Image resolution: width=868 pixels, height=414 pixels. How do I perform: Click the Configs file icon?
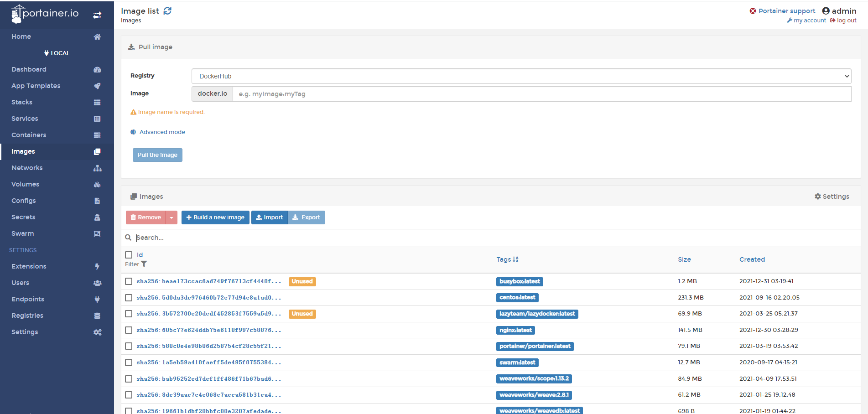coord(97,201)
